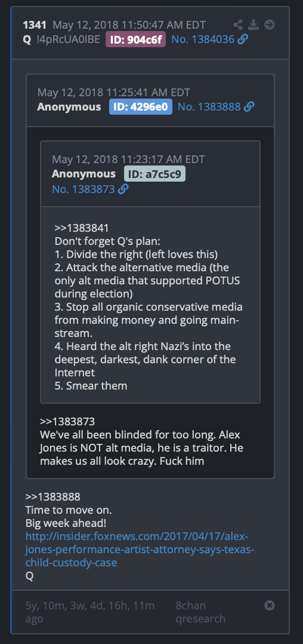Click the share icon on post 1341
303x644 pixels.
click(x=238, y=24)
